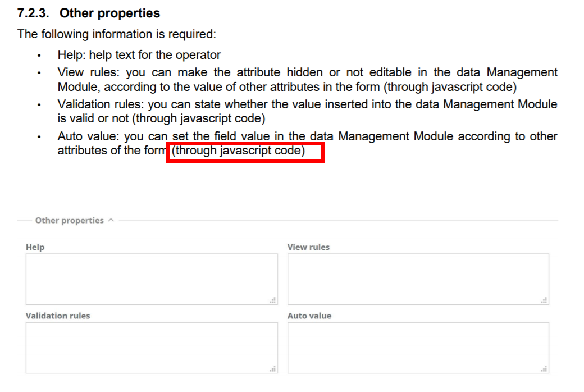
Task: Click inside the Help text area
Action: [x=151, y=279]
